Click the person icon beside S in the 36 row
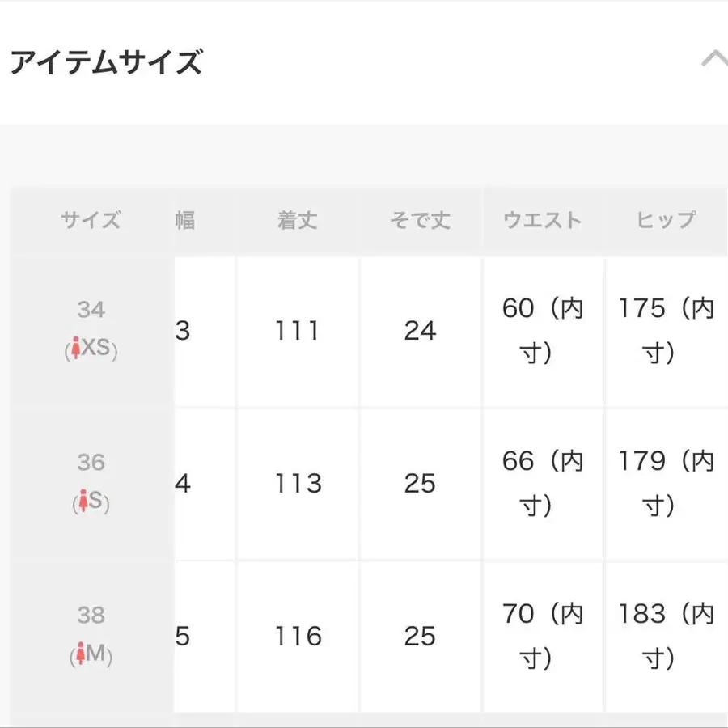 82,502
